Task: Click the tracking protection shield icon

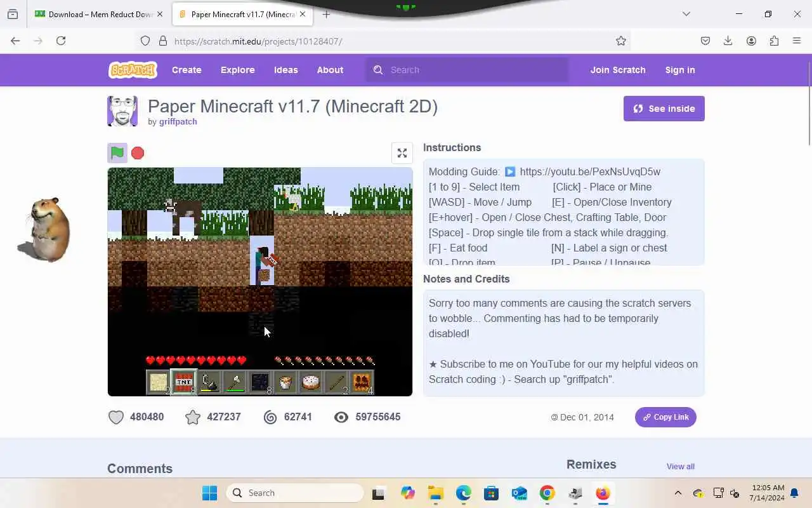Action: (145, 41)
